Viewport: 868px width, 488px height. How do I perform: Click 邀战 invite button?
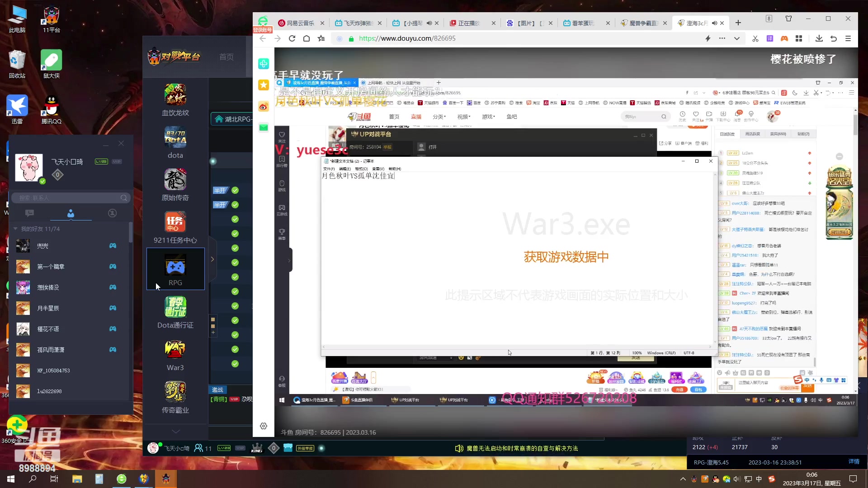coord(217,389)
